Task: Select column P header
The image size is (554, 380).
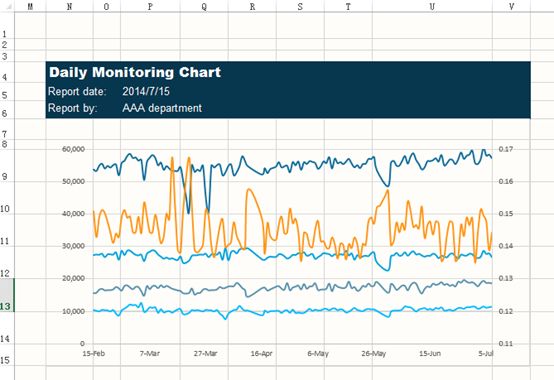Action: 150,6
